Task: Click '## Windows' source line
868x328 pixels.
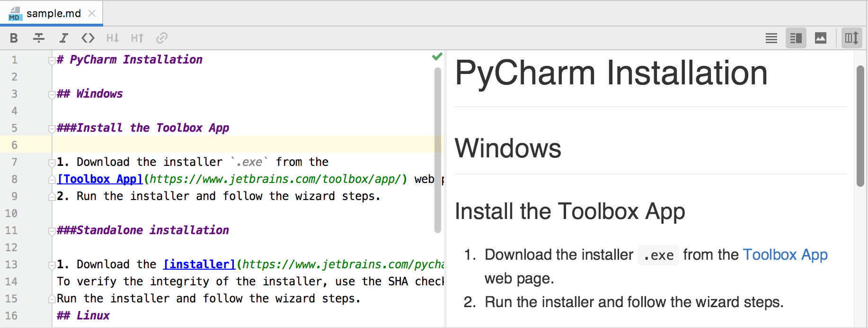Action: click(x=90, y=94)
